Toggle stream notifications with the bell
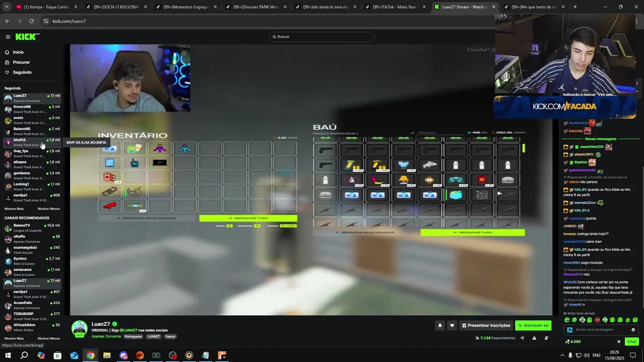Viewport: 644px width, 362px height. (440, 325)
